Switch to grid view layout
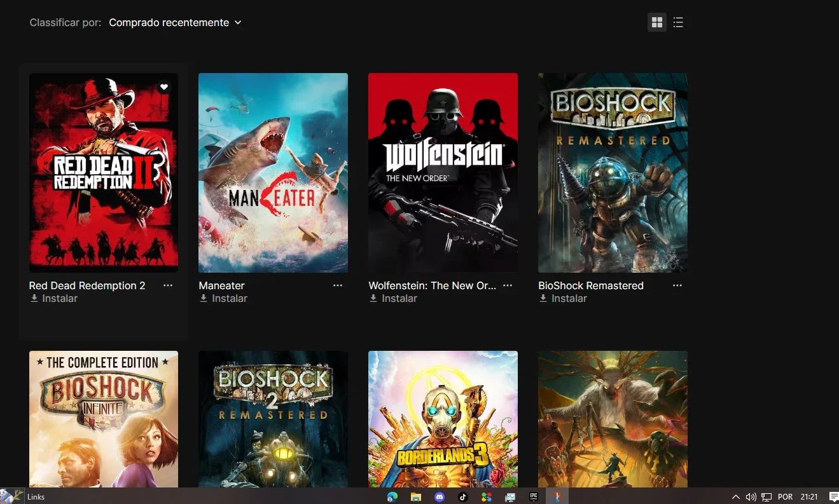839x504 pixels. click(x=657, y=22)
